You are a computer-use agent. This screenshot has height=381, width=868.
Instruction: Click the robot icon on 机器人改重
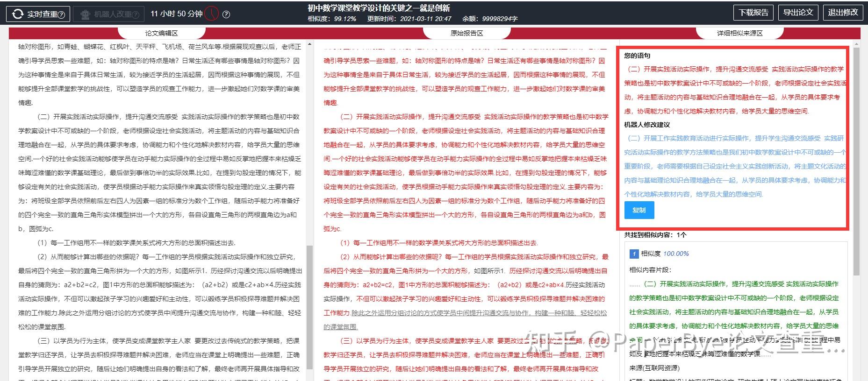85,14
